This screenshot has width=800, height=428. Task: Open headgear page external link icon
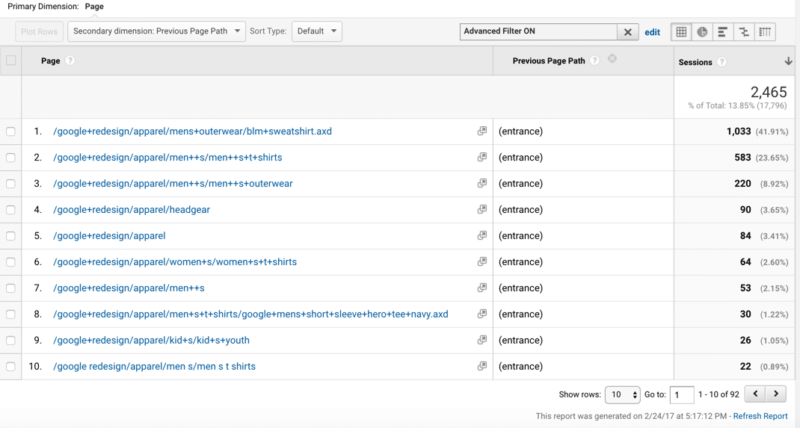(482, 209)
